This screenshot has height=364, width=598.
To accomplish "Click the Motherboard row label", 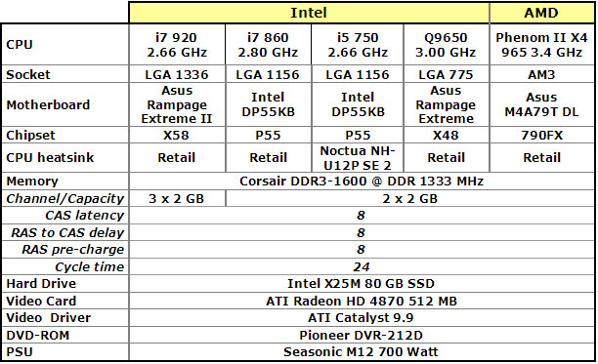I will [48, 104].
